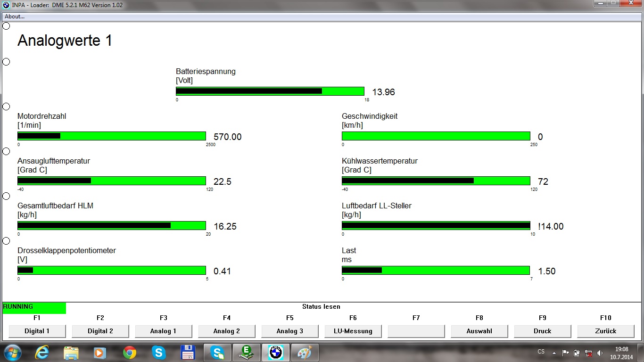Select the Last value 1.50

(547, 271)
